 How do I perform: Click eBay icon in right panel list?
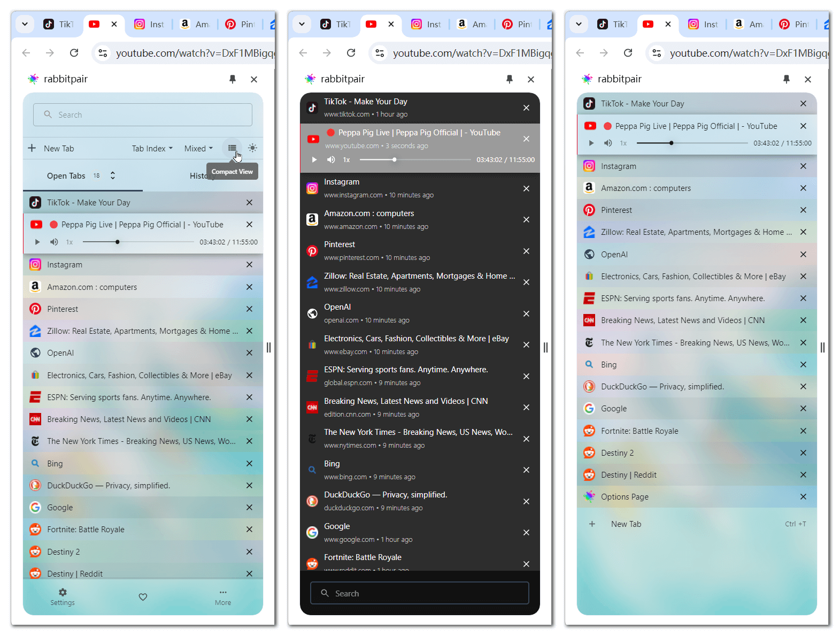[x=589, y=276]
